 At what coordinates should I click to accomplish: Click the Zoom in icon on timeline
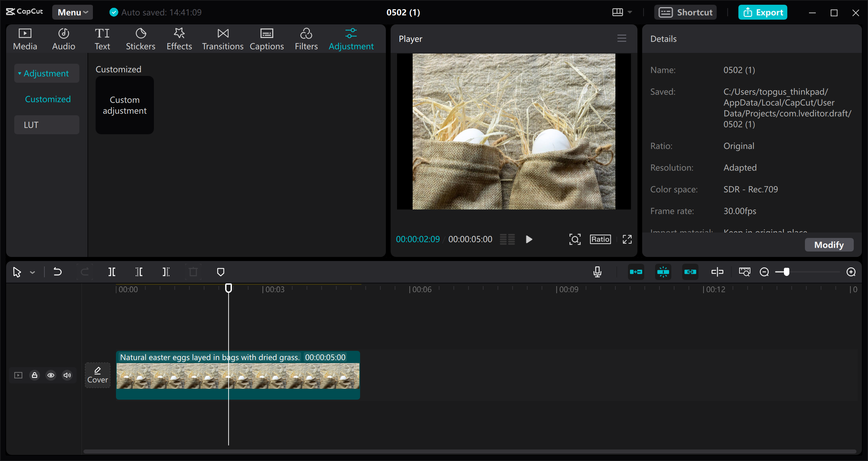[851, 272]
